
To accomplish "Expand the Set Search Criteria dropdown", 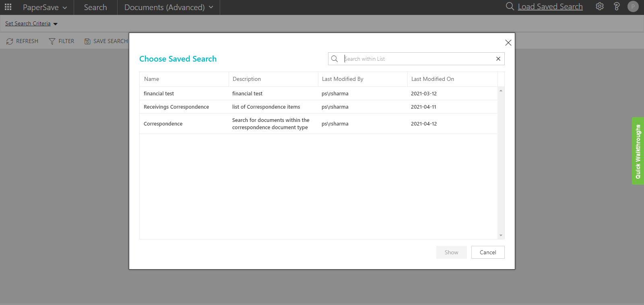I will click(x=31, y=24).
